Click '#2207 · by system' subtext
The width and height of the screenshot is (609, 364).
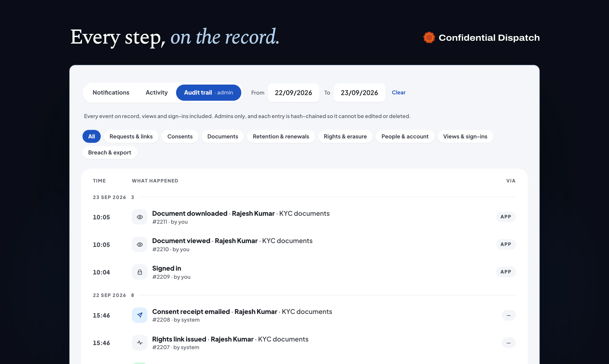(x=176, y=347)
